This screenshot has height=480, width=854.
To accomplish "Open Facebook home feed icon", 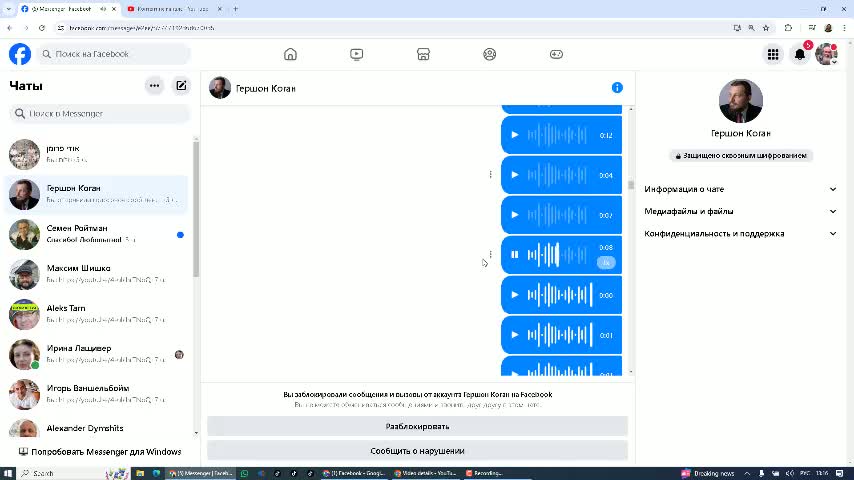I will [x=290, y=54].
